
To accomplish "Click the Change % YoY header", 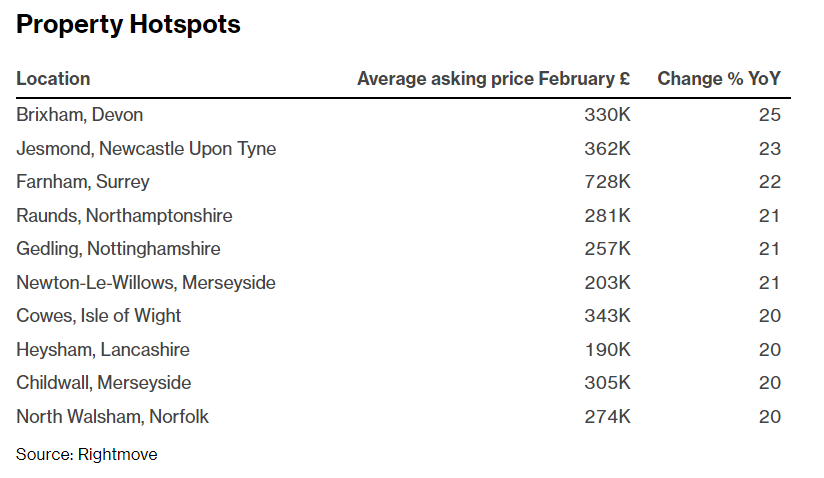I will pyautogui.click(x=719, y=79).
